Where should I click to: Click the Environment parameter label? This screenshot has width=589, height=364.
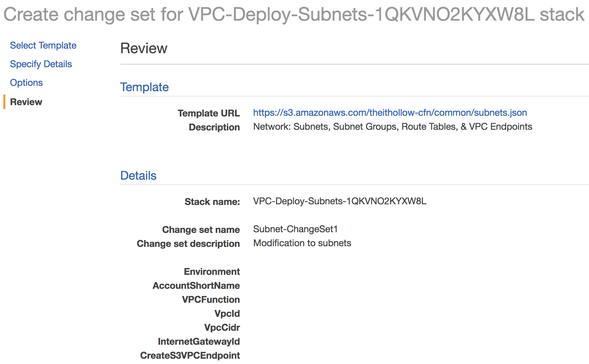(212, 272)
